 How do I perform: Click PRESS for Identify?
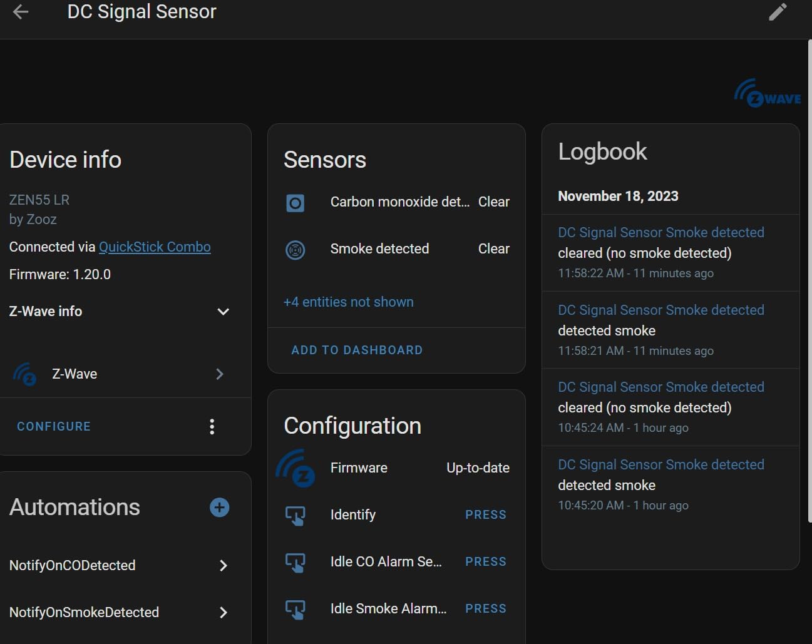point(486,514)
